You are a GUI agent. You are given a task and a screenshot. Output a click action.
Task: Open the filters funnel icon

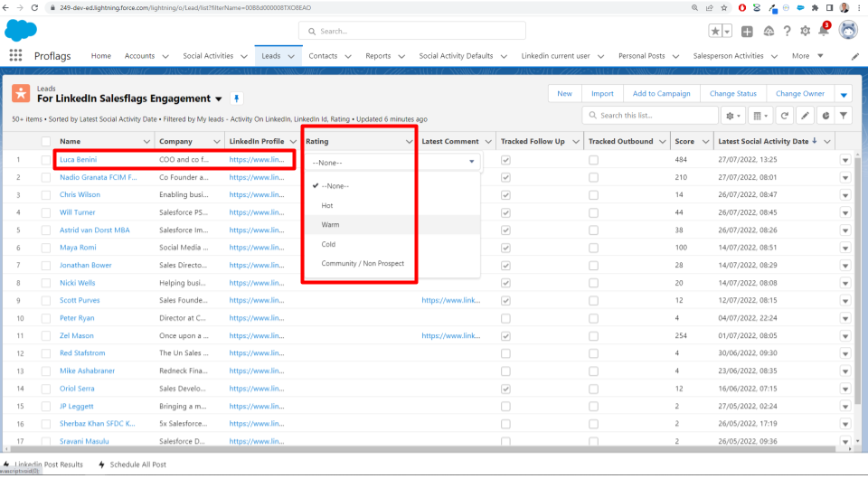point(844,116)
